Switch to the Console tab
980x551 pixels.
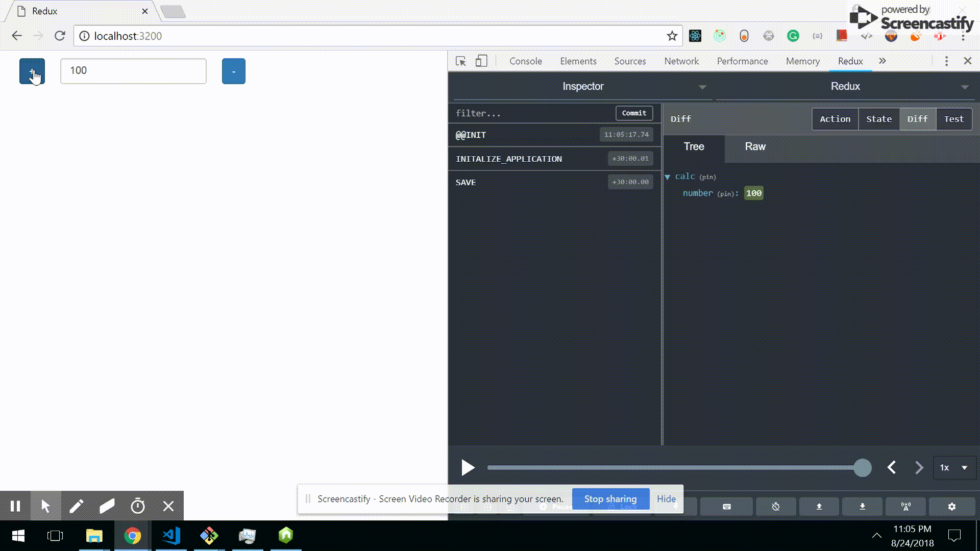tap(525, 61)
